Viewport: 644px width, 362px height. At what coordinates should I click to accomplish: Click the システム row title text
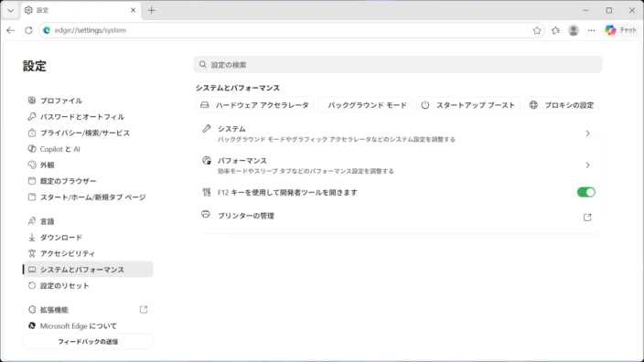(x=231, y=129)
